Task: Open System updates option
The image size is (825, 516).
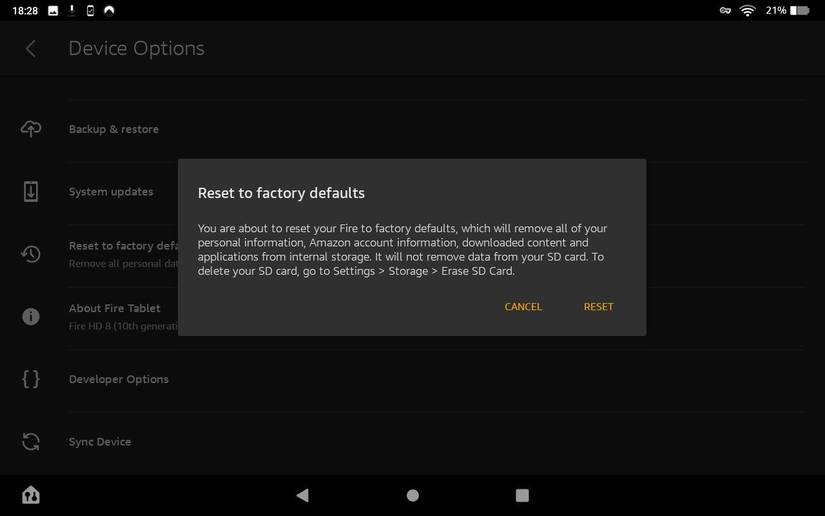Action: [111, 192]
